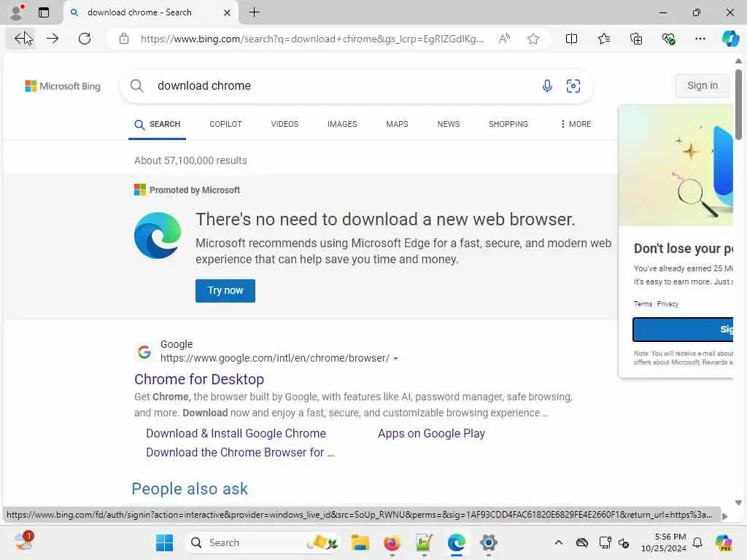Switch to IMAGES tab

click(342, 124)
